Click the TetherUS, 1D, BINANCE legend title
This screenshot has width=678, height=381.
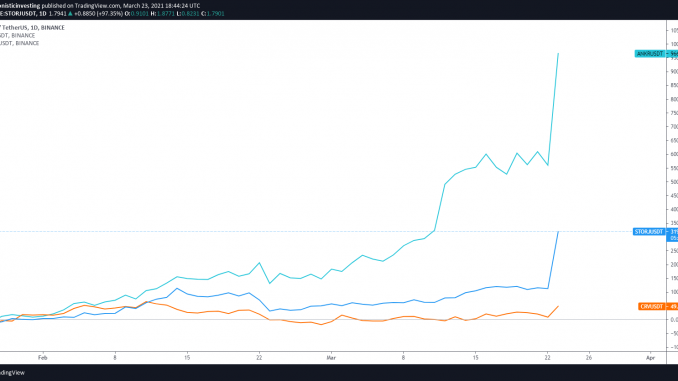point(33,28)
